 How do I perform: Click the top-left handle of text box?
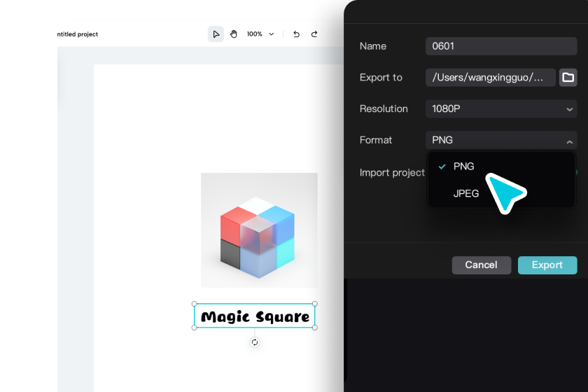point(195,304)
